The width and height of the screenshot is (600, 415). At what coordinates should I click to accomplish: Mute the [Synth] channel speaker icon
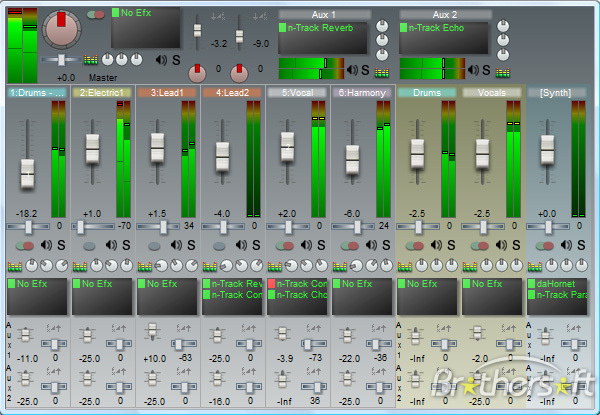tap(567, 245)
